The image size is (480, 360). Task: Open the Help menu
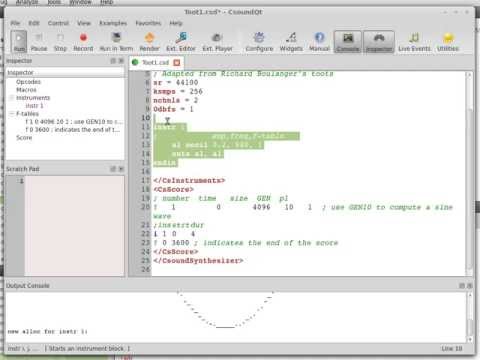176,23
